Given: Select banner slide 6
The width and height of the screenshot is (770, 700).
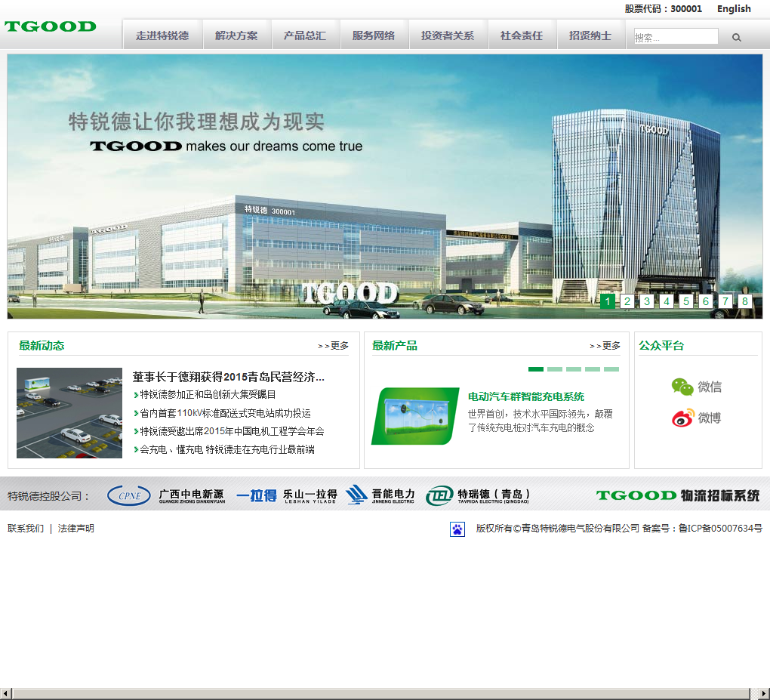Looking at the screenshot, I should tap(706, 301).
